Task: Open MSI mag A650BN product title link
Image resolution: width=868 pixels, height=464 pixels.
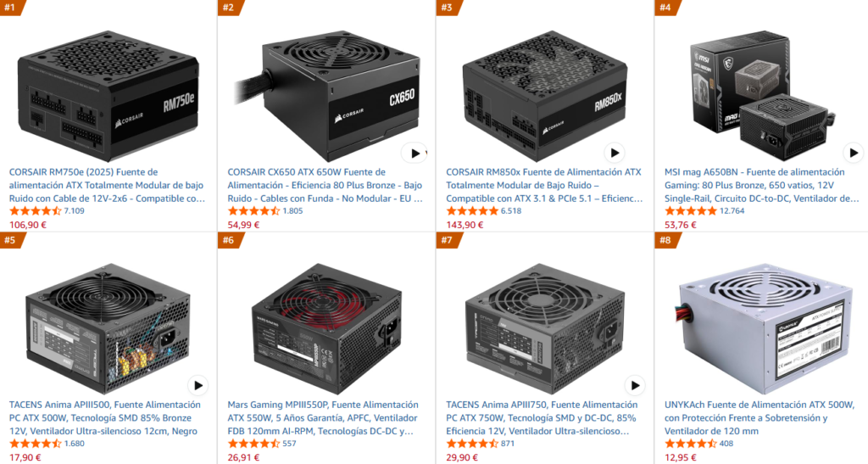Action: (x=762, y=186)
